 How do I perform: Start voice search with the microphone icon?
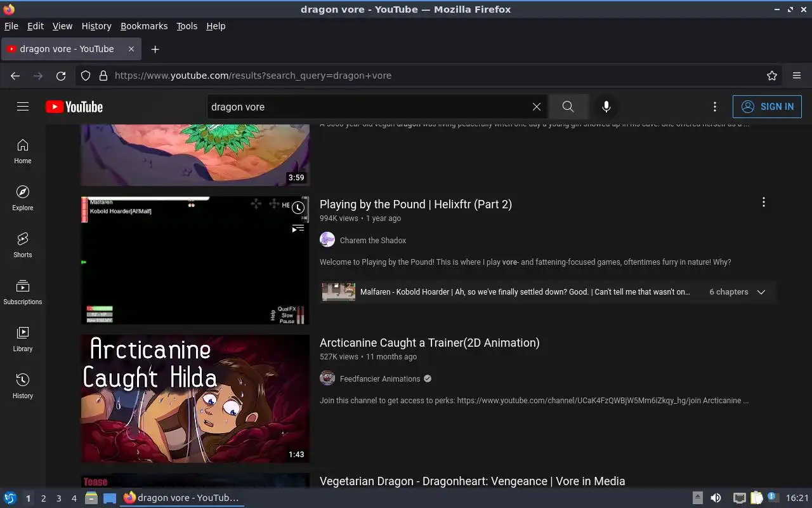point(606,107)
